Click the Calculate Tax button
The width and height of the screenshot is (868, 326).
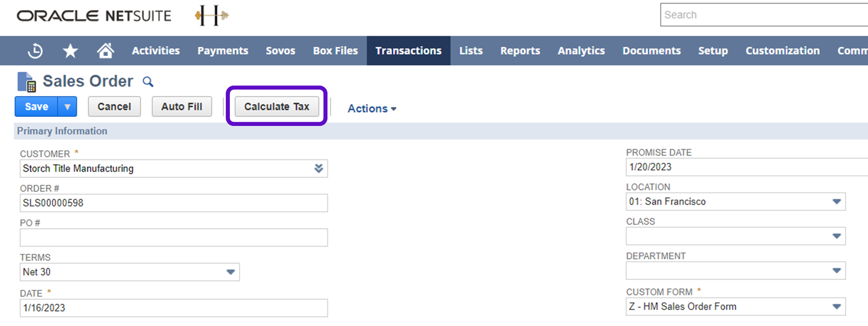(277, 107)
